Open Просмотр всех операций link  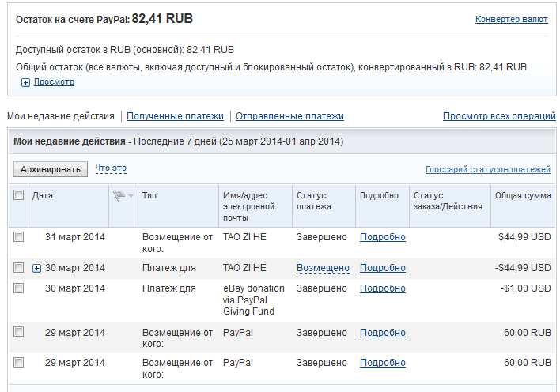tap(499, 116)
